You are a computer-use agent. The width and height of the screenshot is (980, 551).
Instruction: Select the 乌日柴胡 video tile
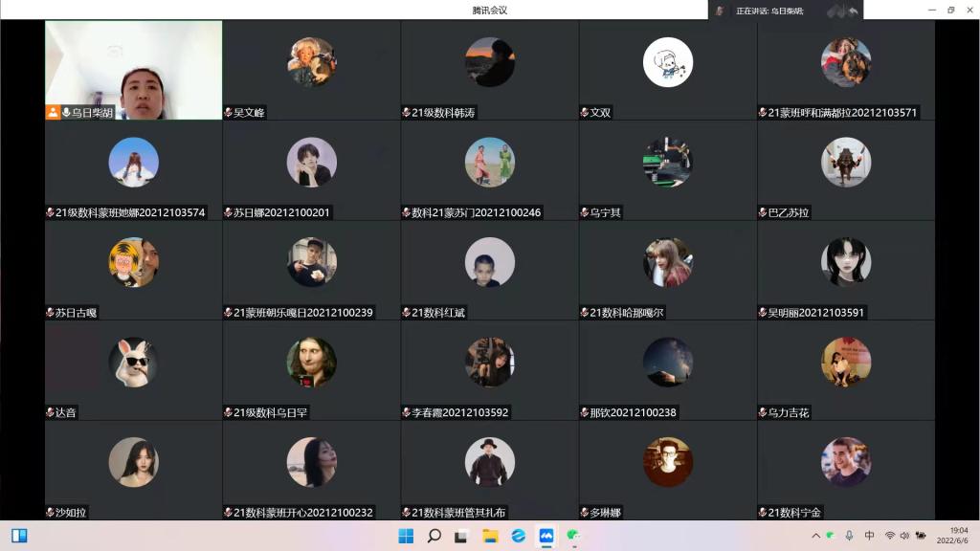pos(133,70)
